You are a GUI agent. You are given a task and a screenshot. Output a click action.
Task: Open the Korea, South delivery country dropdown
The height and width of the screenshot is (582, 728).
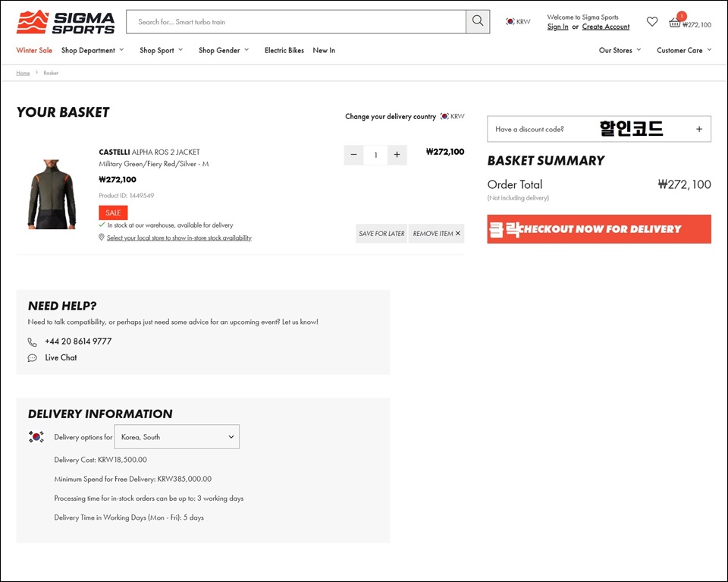click(177, 436)
